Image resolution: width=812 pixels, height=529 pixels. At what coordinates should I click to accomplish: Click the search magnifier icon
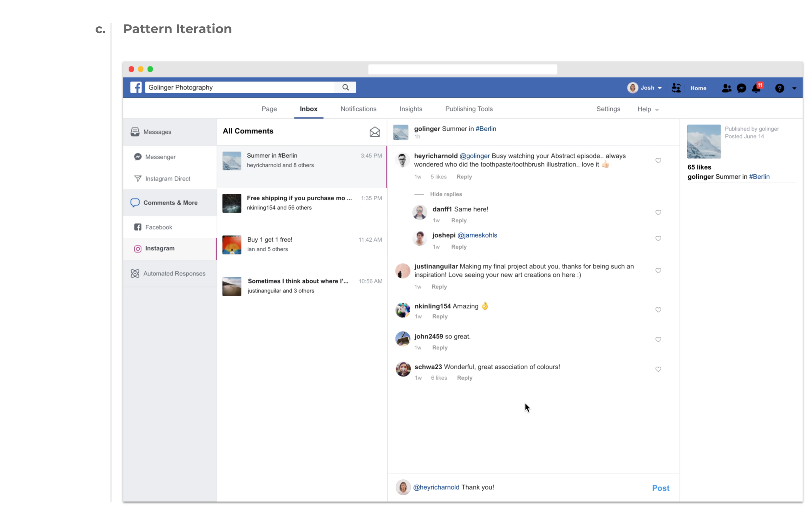(x=346, y=88)
